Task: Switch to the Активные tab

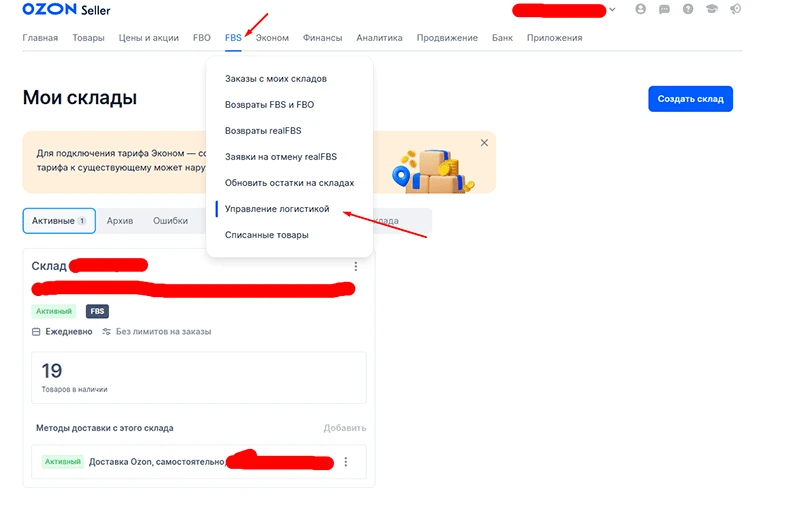Action: (x=59, y=221)
